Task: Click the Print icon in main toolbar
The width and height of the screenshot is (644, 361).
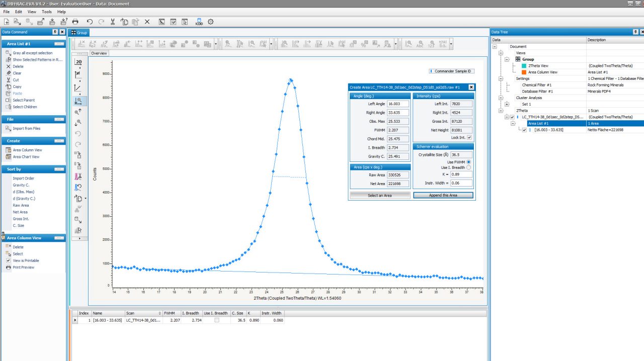Action: coord(75,22)
